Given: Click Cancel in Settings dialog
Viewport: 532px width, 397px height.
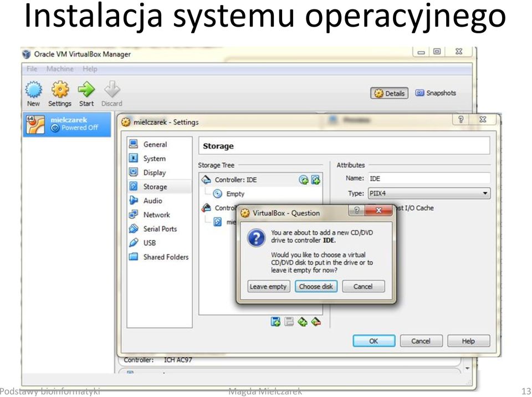Looking at the screenshot, I should [421, 340].
